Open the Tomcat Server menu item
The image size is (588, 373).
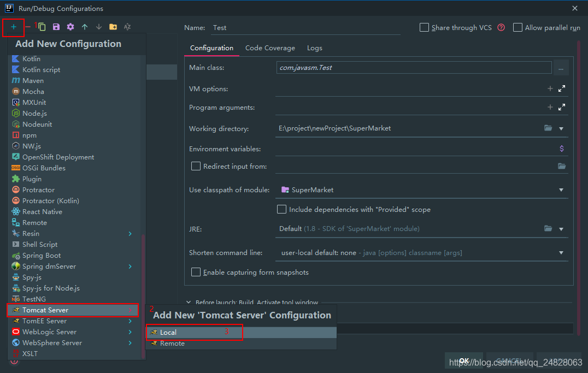point(73,310)
